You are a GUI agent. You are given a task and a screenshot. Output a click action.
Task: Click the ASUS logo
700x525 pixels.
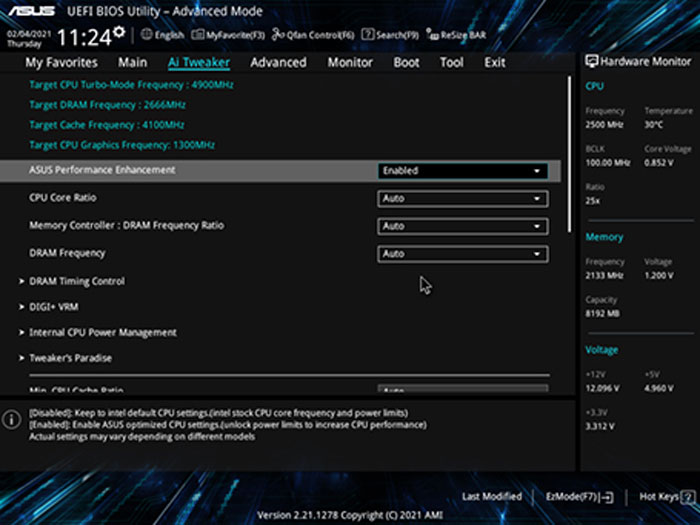[31, 11]
